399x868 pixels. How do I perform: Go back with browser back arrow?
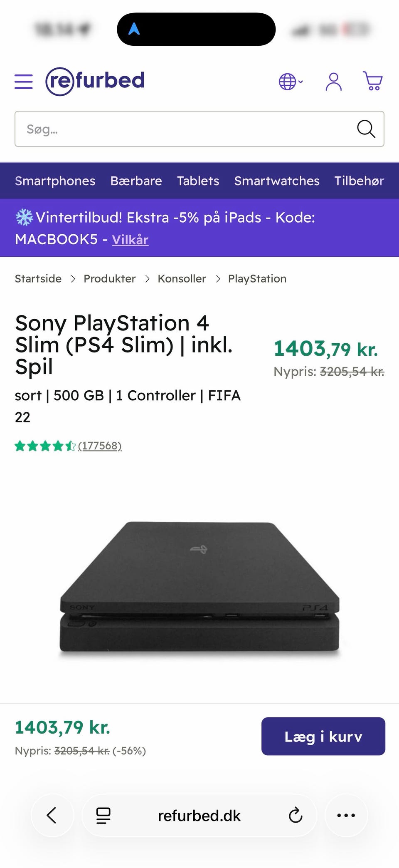[x=52, y=816]
